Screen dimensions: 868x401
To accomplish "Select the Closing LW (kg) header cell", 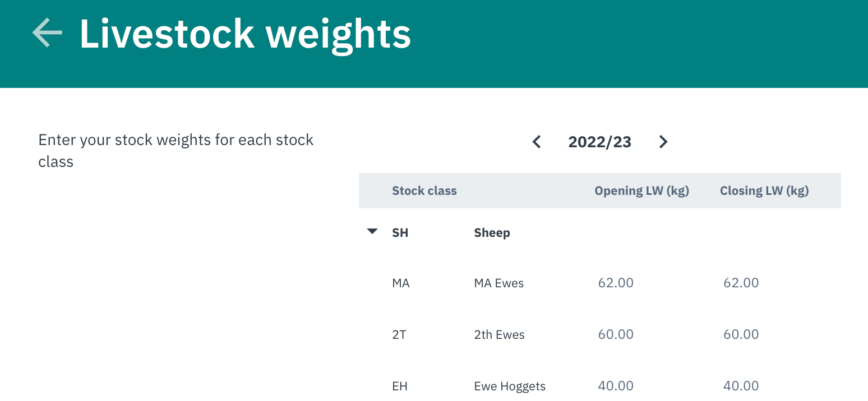I will pyautogui.click(x=764, y=190).
